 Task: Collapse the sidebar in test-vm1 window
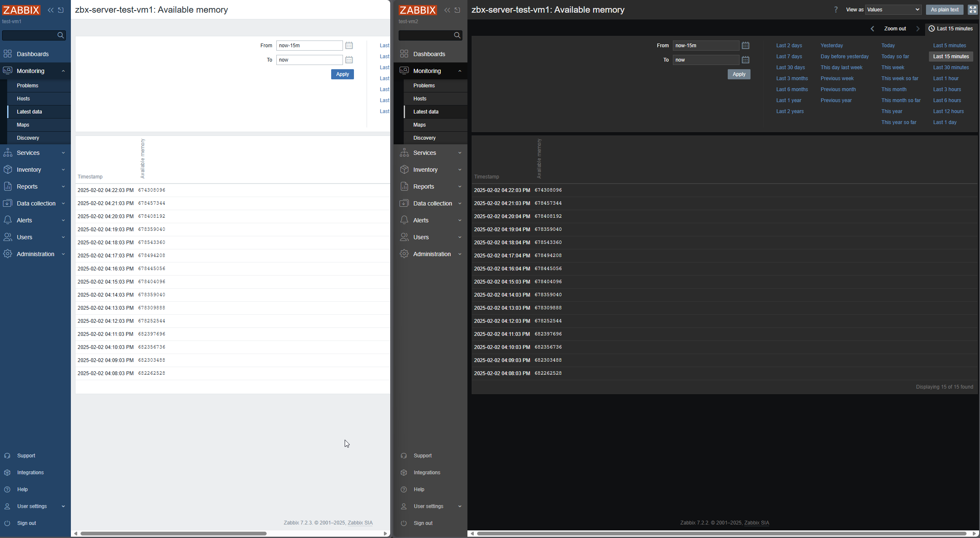(51, 10)
